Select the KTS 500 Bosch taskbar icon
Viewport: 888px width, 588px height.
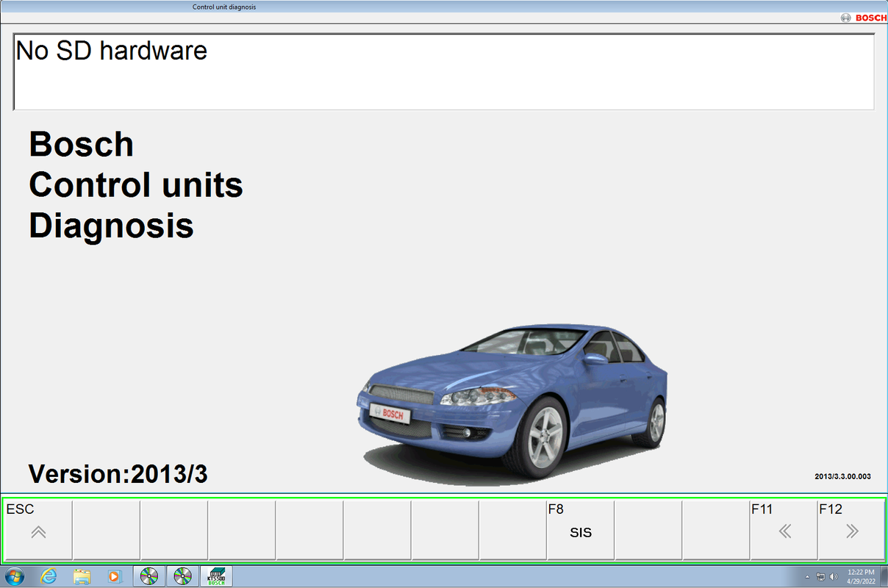[x=216, y=576]
